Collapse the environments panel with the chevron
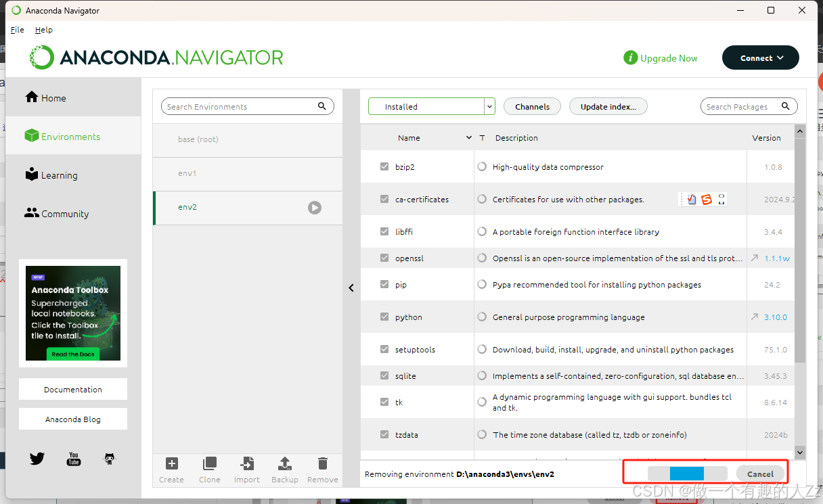The image size is (823, 504). [351, 288]
